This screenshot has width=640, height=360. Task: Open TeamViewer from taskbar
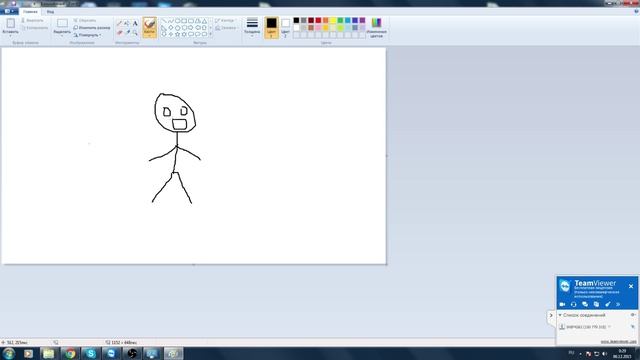(111, 353)
